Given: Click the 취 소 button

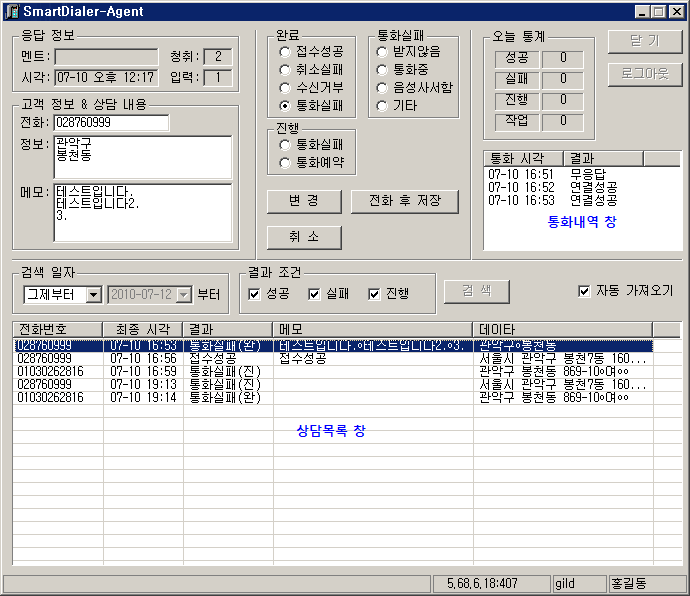Looking at the screenshot, I should click(304, 238).
